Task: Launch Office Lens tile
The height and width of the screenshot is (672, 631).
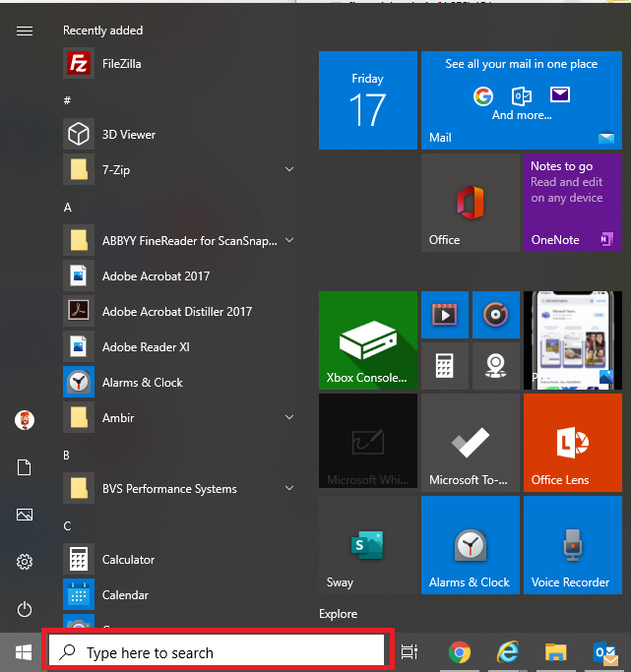Action: 573,443
